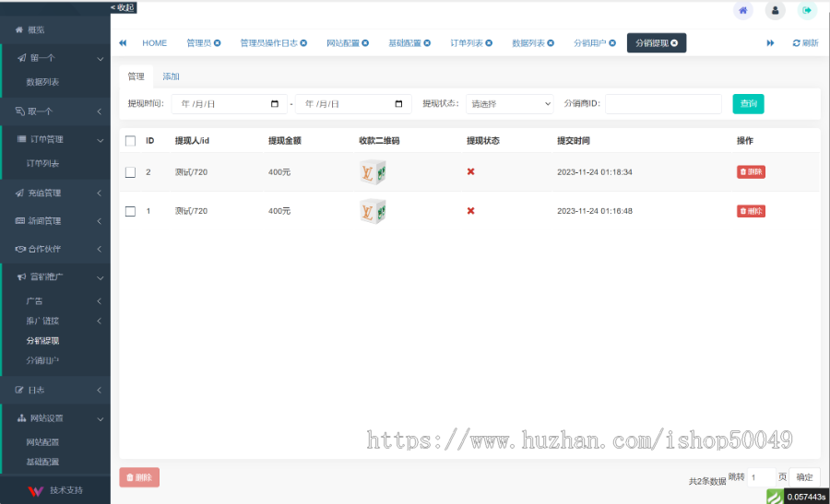830x504 pixels.
Task: Expand the 日志 sidebar menu
Action: (55, 391)
